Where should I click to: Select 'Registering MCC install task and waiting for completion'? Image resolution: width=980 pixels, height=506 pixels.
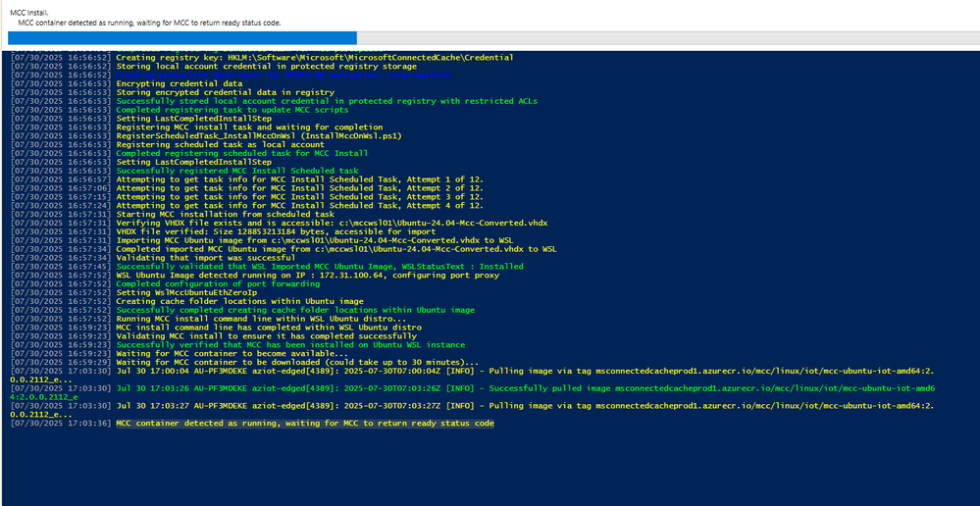(x=249, y=127)
